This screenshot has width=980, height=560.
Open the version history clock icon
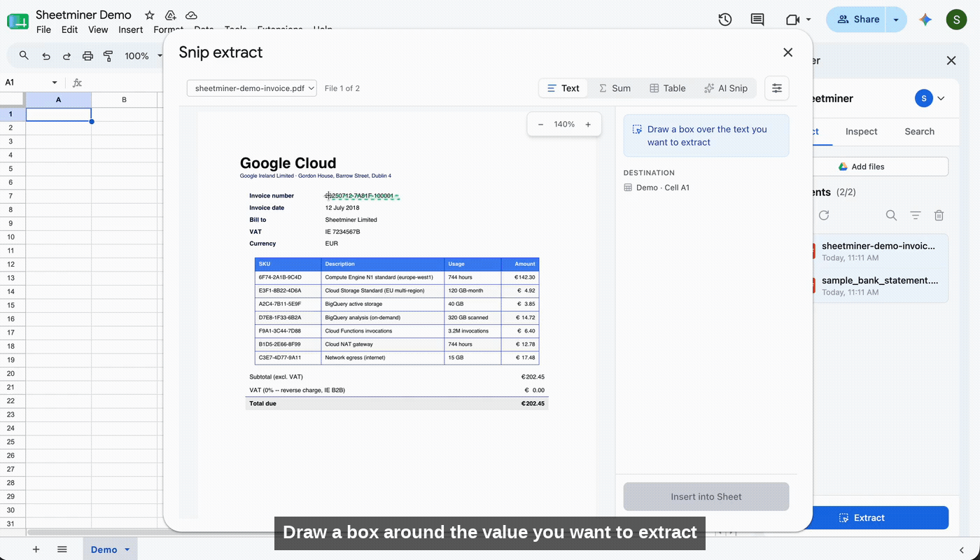tap(725, 20)
